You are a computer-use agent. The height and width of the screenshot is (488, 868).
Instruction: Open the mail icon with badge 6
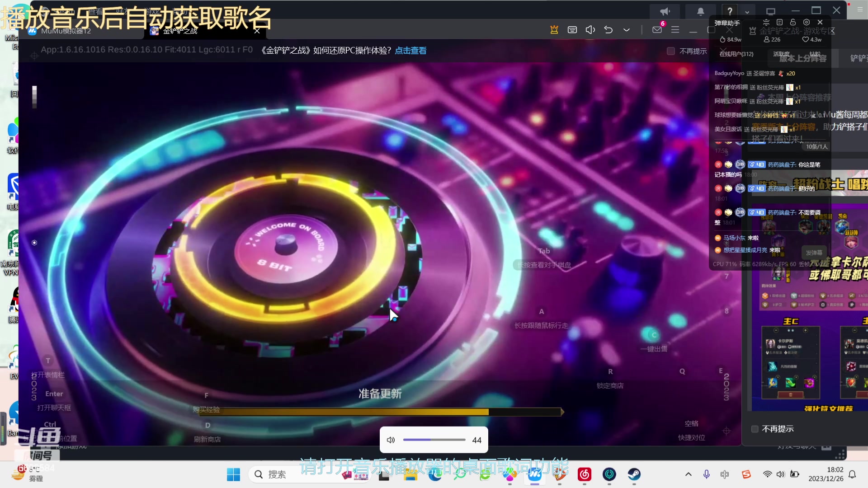[x=658, y=29]
